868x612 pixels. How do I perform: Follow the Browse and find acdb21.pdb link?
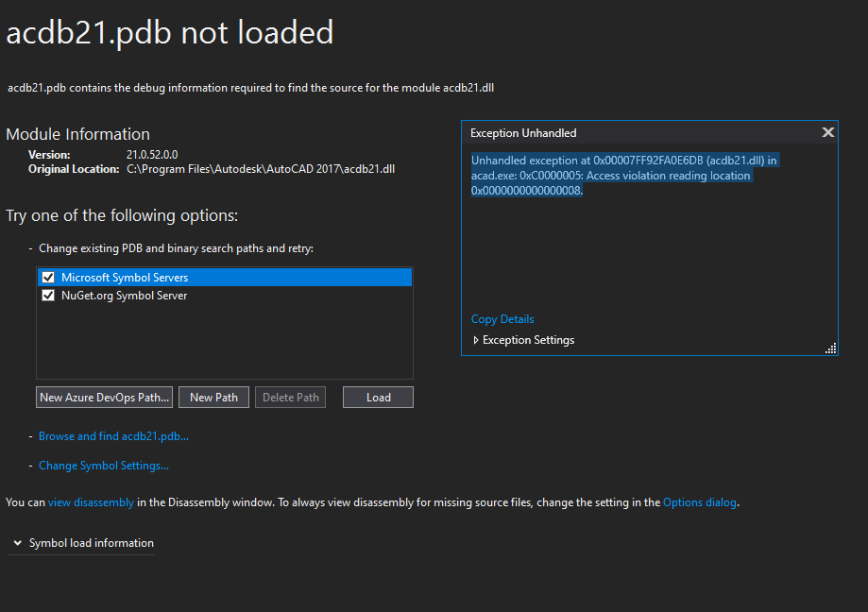tap(113, 435)
